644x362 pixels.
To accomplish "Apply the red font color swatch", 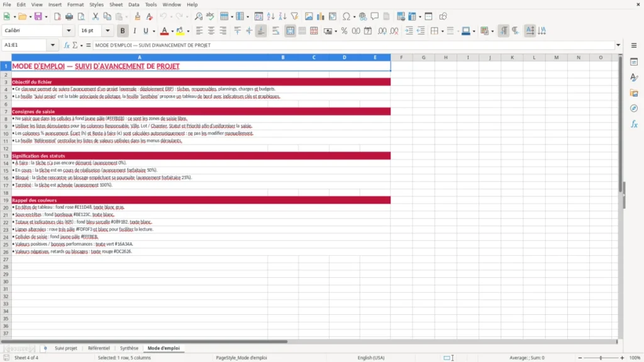I will (x=164, y=31).
